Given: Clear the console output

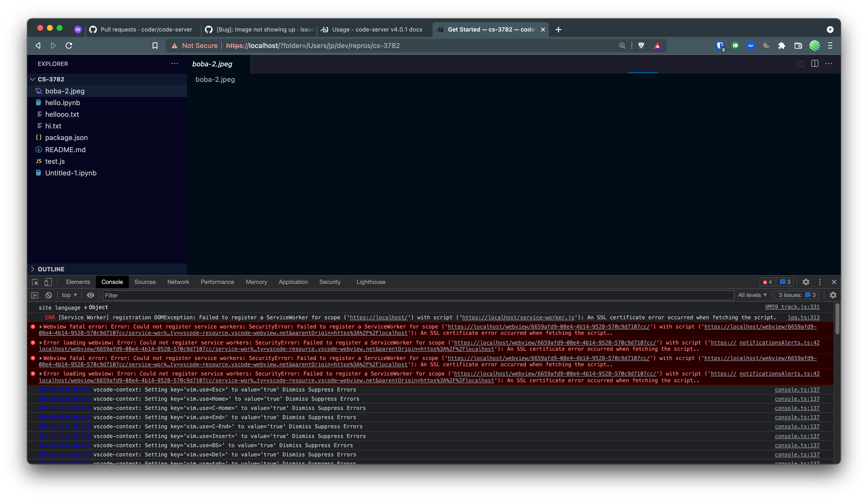Looking at the screenshot, I should [x=49, y=295].
